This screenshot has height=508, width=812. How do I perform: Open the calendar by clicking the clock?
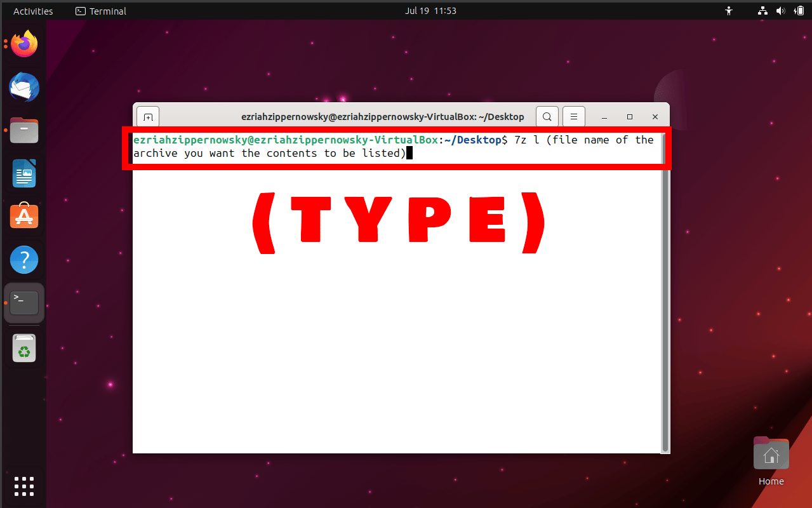click(430, 11)
